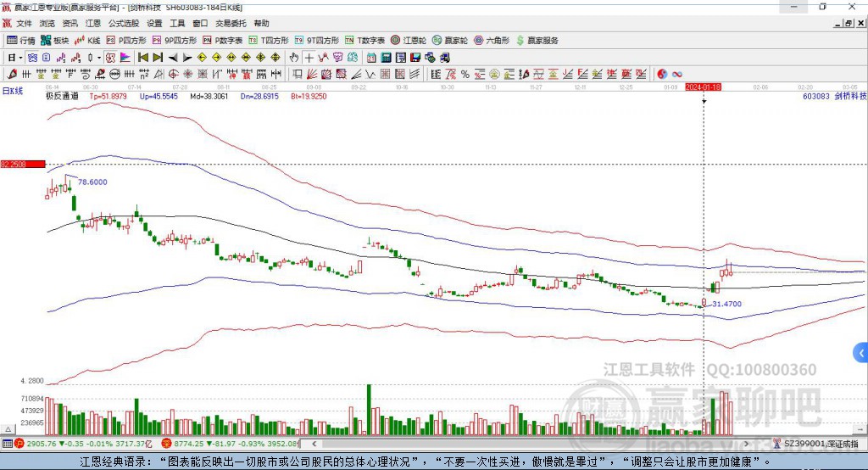The image size is (868, 470).
Task: Expand the candlestick style dropdown arrow
Action: tap(99, 58)
